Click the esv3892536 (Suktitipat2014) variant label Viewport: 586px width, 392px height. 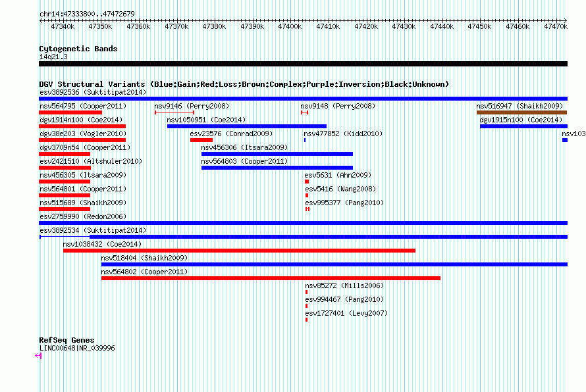[x=93, y=92]
